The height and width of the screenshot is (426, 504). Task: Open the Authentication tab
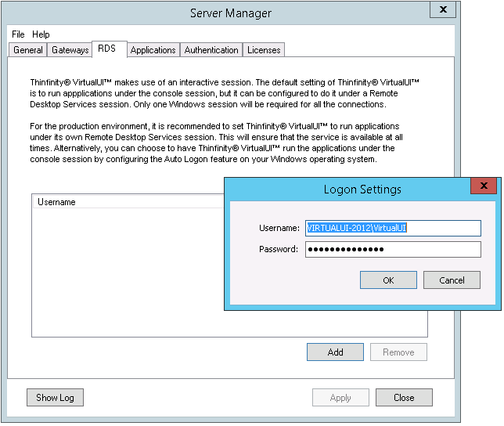pyautogui.click(x=211, y=50)
